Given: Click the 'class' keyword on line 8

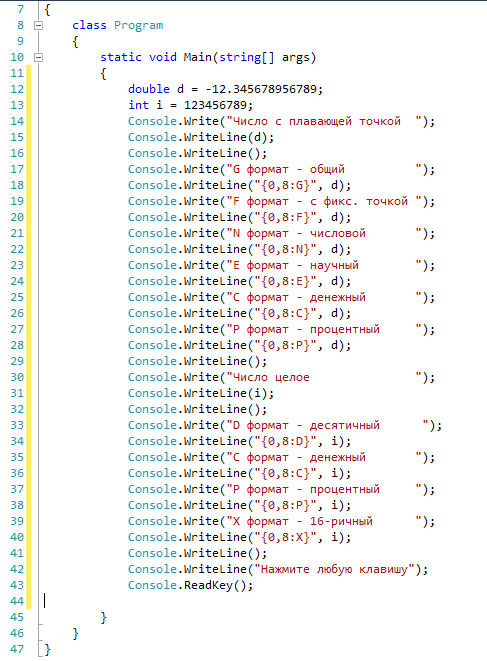Looking at the screenshot, I should click(89, 25).
